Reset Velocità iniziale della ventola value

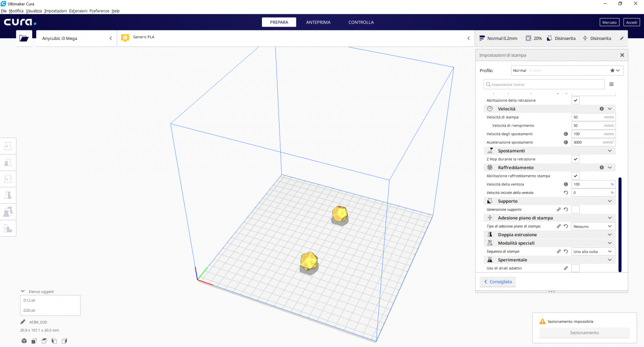click(566, 193)
